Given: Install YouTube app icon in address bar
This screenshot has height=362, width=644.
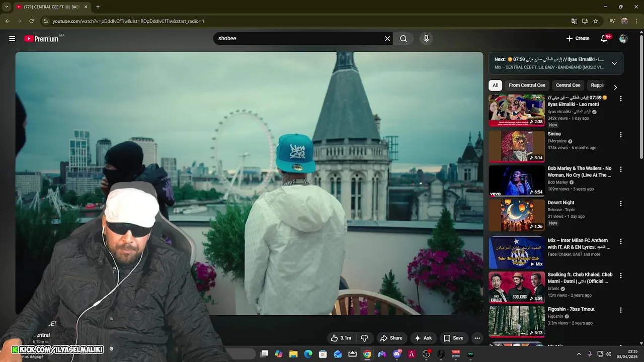Looking at the screenshot, I should click(585, 21).
